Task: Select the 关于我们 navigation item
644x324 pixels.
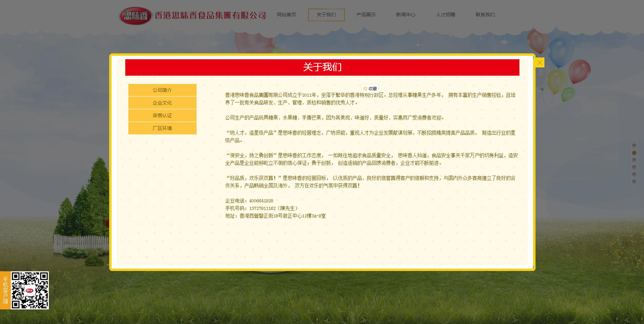Action: click(326, 15)
